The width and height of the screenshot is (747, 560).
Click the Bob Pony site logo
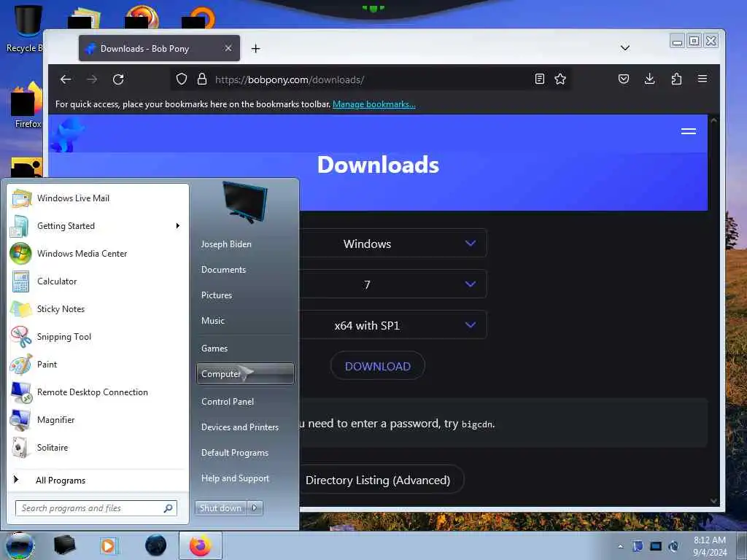tap(66, 135)
